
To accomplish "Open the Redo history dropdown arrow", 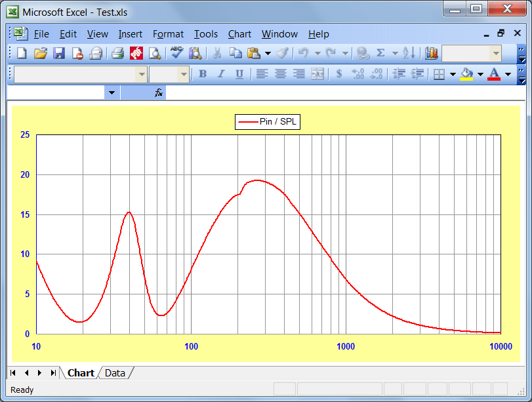I will click(x=345, y=53).
